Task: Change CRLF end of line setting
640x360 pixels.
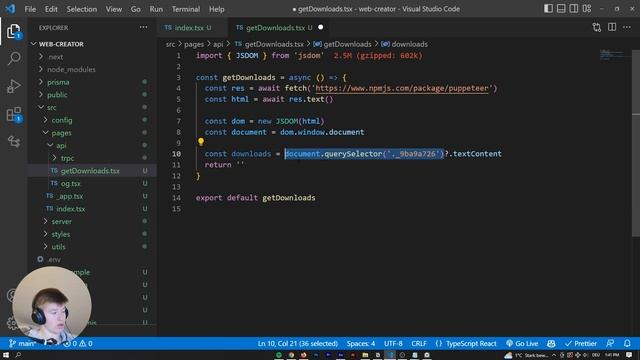Action: tap(419, 344)
